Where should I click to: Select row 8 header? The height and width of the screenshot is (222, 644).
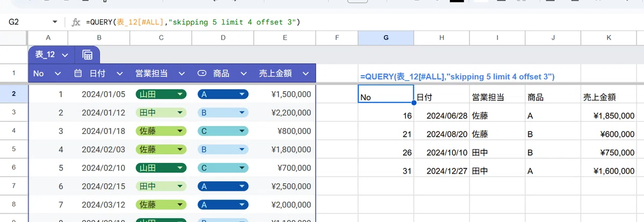coord(14,204)
